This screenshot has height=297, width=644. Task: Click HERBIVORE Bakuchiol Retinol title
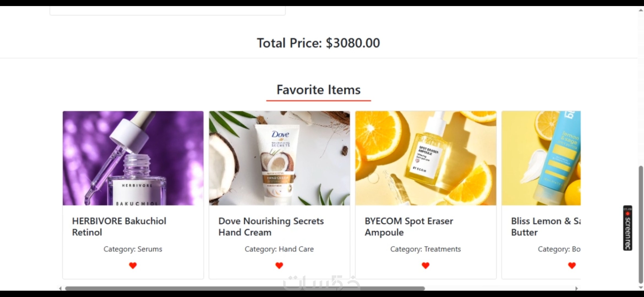(x=119, y=227)
